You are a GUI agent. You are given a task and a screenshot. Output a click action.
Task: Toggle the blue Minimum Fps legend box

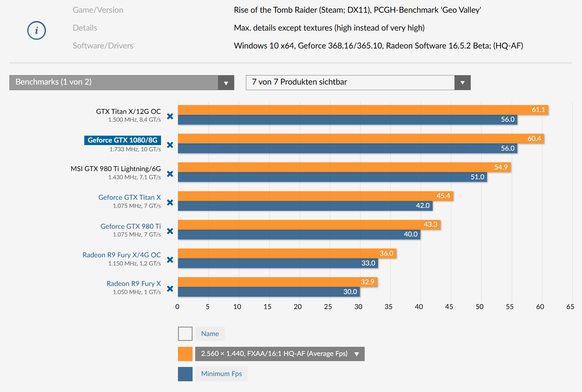pyautogui.click(x=185, y=374)
